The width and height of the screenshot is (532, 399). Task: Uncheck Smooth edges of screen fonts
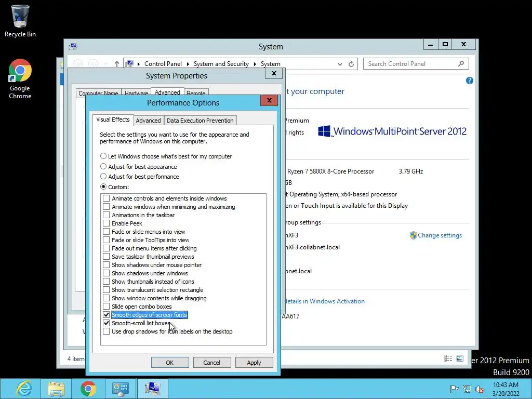[106, 314]
